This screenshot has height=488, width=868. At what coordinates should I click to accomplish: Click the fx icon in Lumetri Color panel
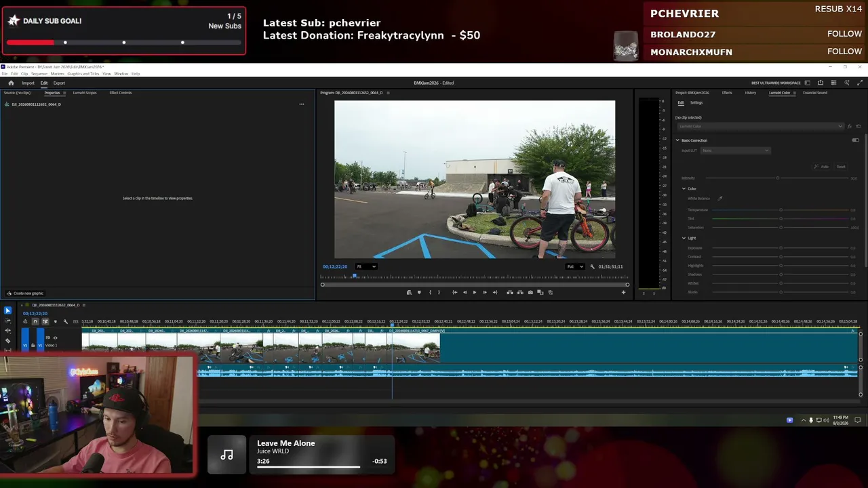coord(849,127)
